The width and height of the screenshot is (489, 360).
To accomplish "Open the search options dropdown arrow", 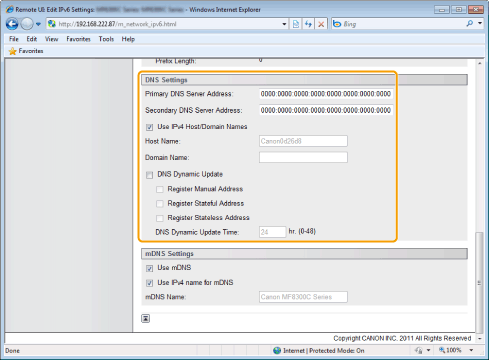I will (480, 23).
